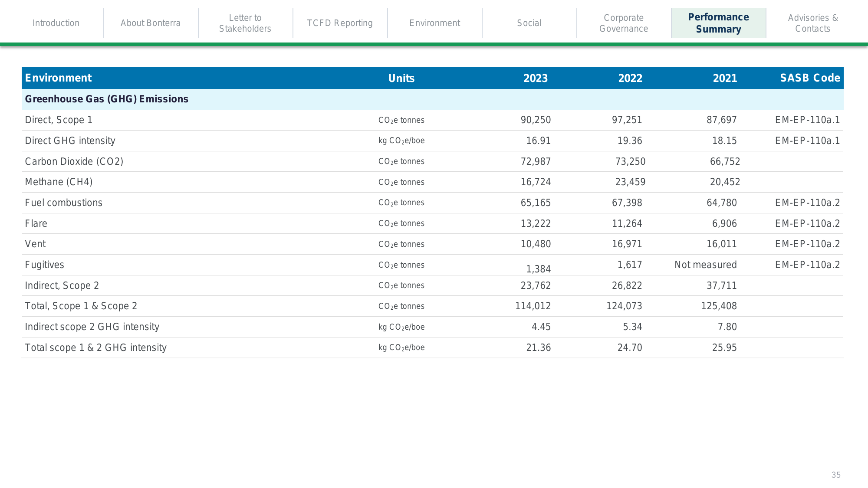The image size is (868, 488).
Task: Click 'Carbon Dioxide (CO2)' row label
Action: [74, 161]
